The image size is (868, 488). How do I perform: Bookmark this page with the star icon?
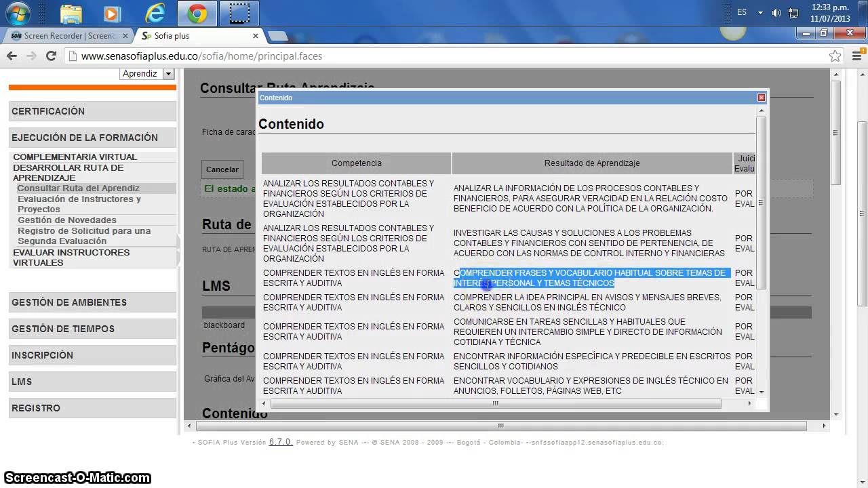pos(835,56)
